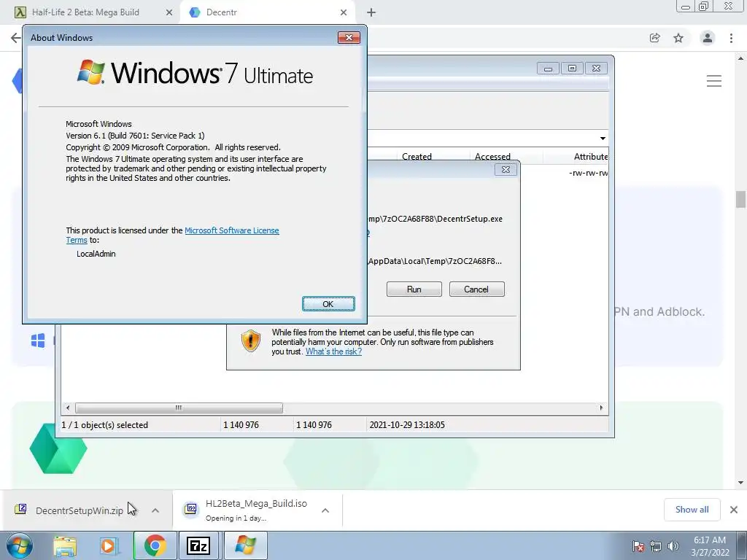Viewport: 747px width, 560px height.
Task: Click '1 / 1 object(s) selected' status text
Action: pyautogui.click(x=105, y=425)
